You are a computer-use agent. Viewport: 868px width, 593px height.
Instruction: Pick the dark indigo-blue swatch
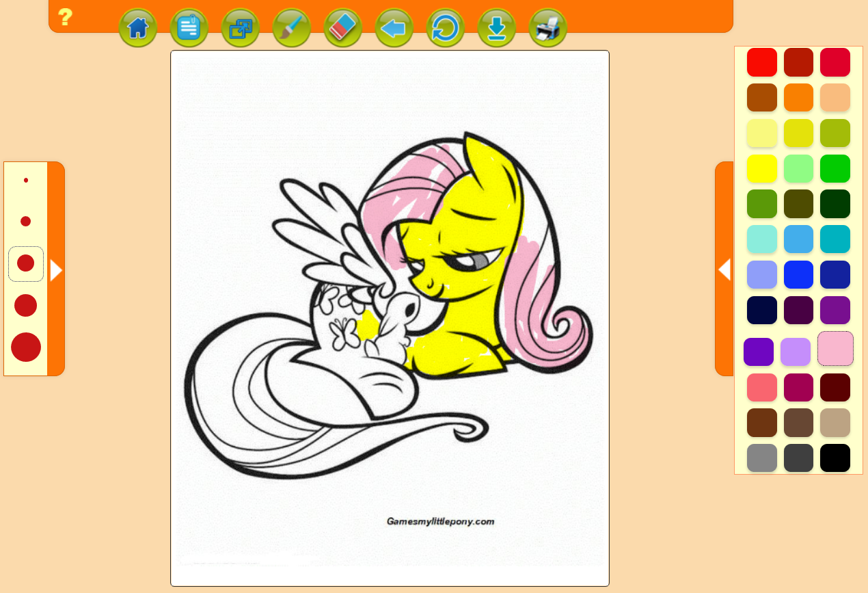click(x=835, y=275)
